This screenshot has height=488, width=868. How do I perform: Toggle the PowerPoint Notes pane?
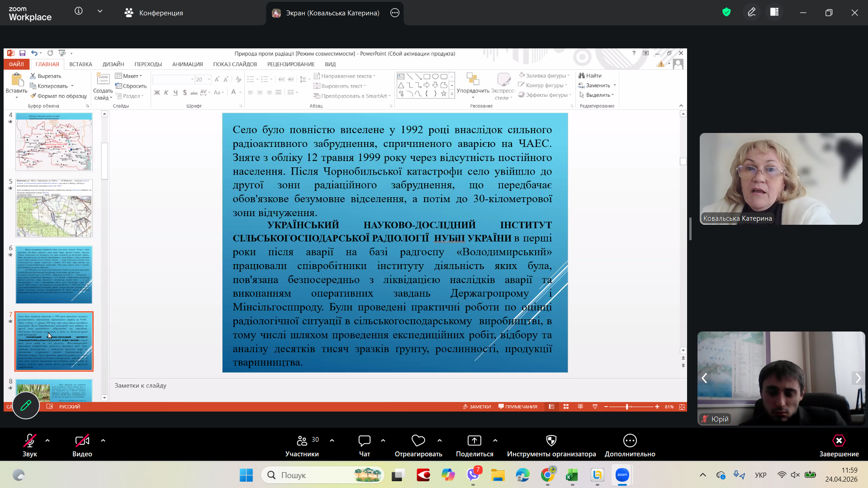477,407
